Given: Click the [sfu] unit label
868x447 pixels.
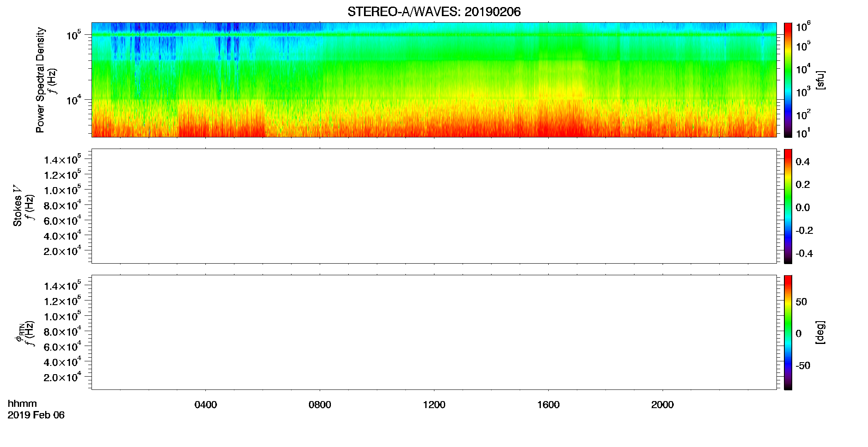Looking at the screenshot, I should pos(820,80).
